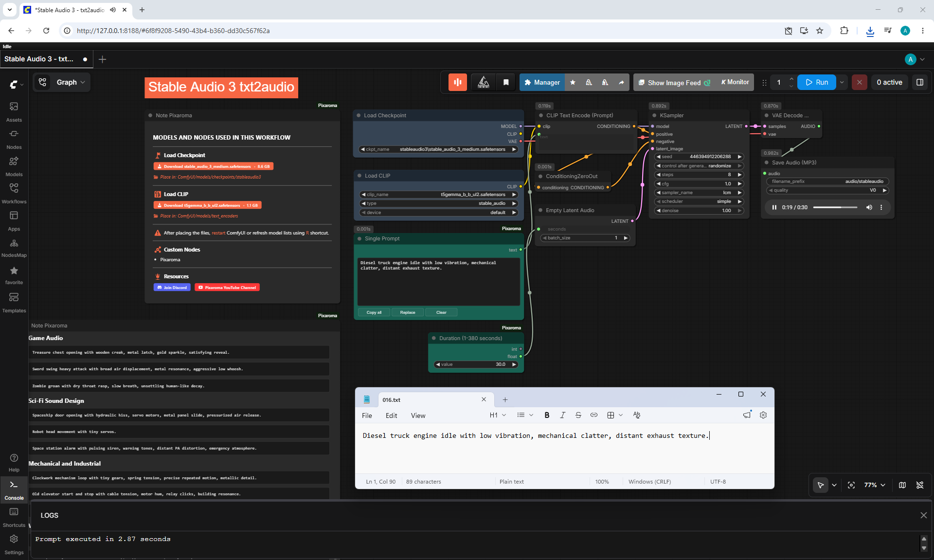This screenshot has height=560, width=934.
Task: Click Copy all in Single Prompt node
Action: coord(374,312)
